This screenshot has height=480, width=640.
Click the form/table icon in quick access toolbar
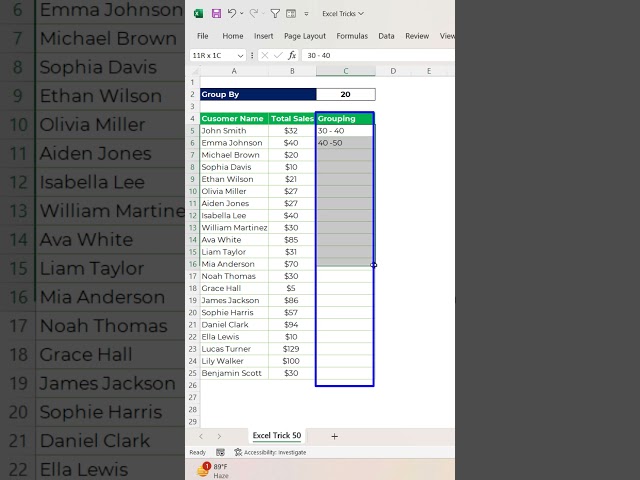291,14
